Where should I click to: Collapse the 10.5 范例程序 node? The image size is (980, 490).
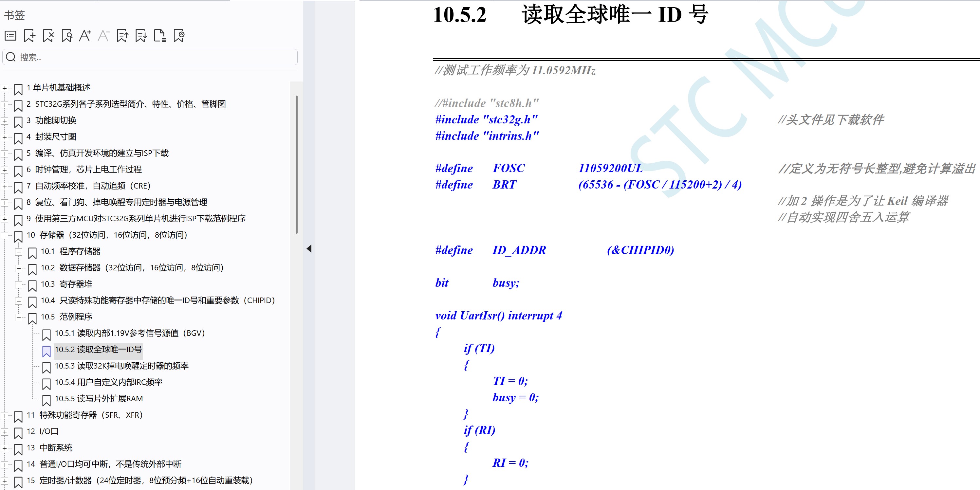point(19,317)
